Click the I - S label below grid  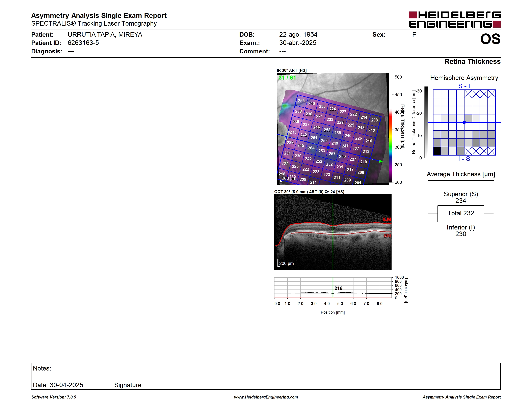(464, 159)
